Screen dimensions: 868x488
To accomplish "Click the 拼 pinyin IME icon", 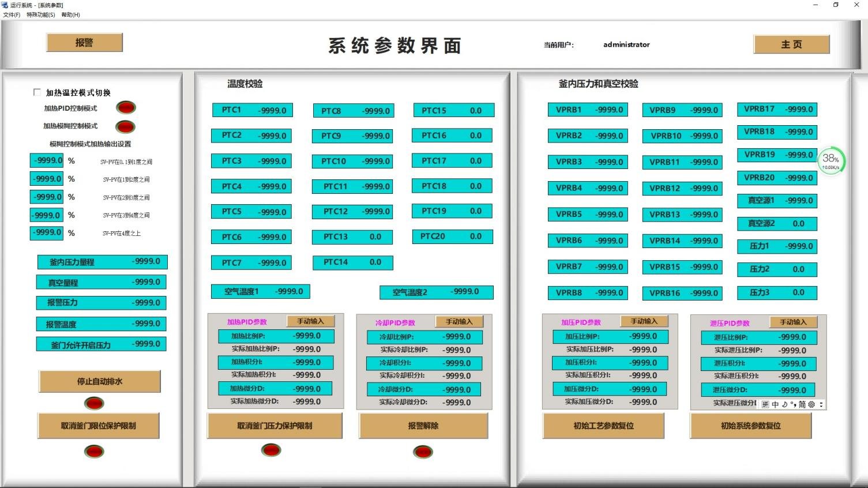I will coord(765,405).
